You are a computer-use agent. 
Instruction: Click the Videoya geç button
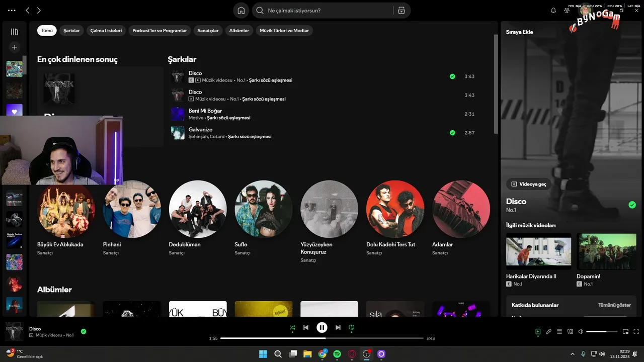click(529, 184)
